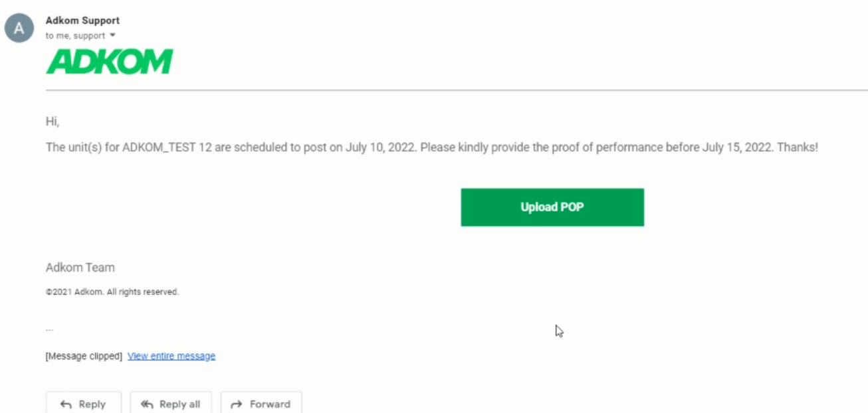
Task: Click the Adkom Support sender name
Action: click(82, 21)
